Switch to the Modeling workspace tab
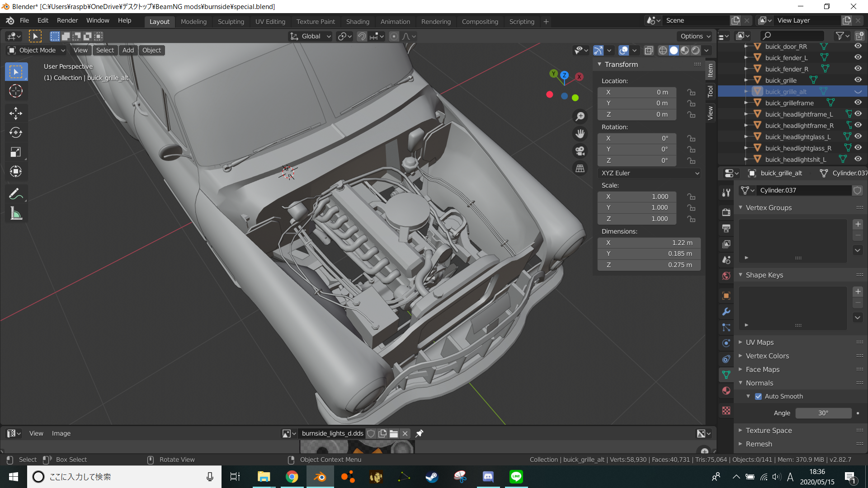This screenshot has height=488, width=868. coord(193,21)
